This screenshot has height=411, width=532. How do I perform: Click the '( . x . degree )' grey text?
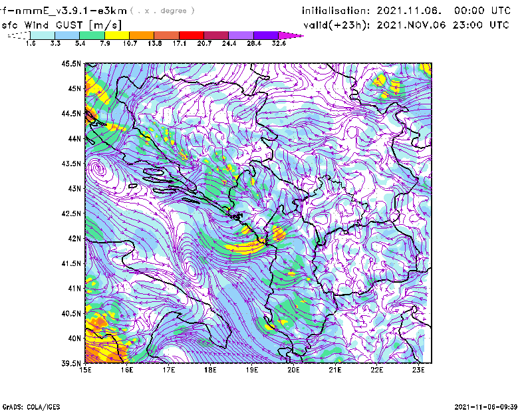coord(162,11)
